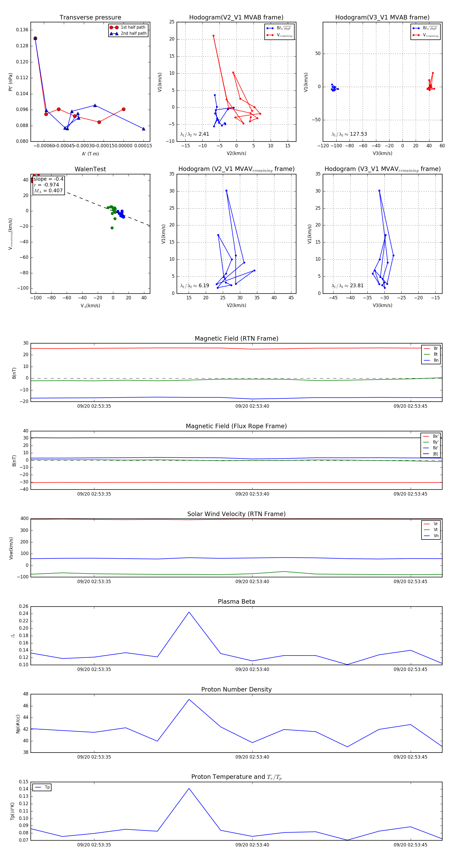Click the peak of the Proton Temperature curve
The height and width of the screenshot is (868, 473).
pos(189,788)
